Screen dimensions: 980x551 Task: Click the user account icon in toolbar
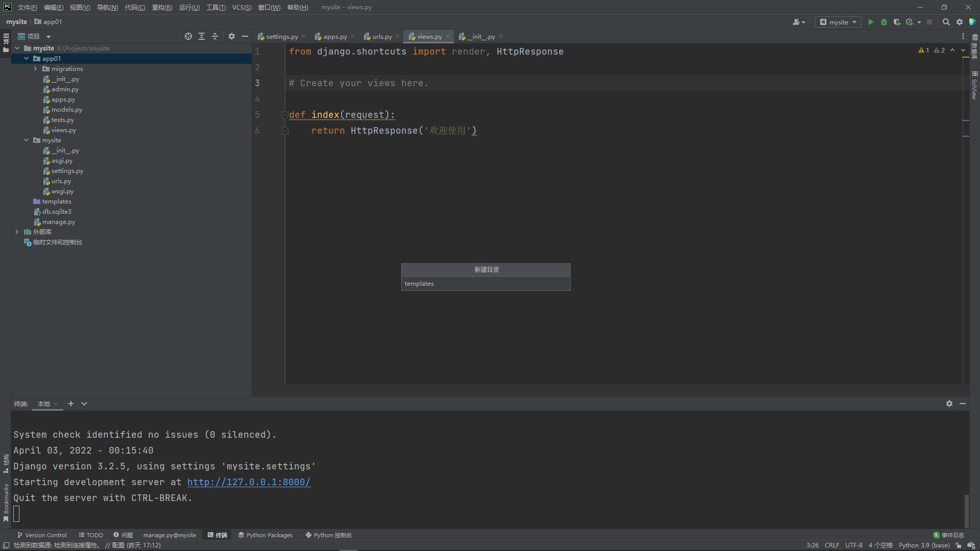tap(798, 22)
